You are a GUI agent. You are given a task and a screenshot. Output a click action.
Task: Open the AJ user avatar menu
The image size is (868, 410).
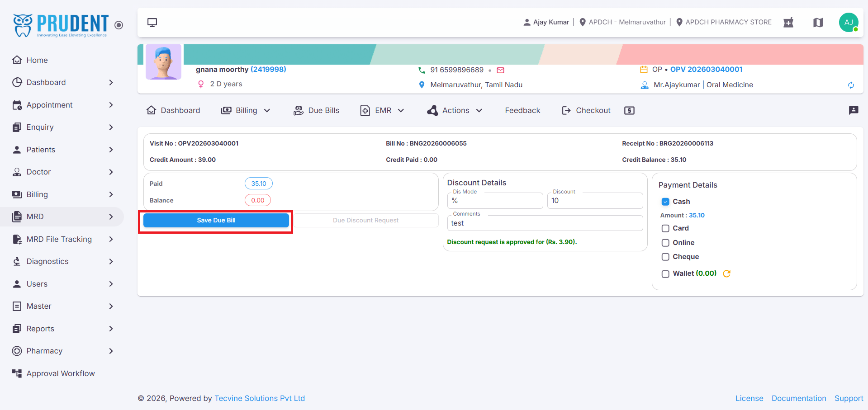(x=849, y=22)
